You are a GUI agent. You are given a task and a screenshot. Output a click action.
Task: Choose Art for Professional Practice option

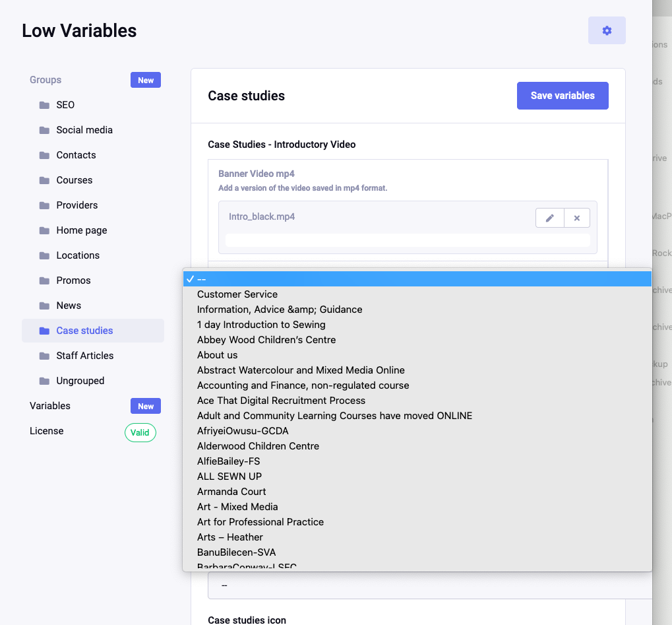(x=417, y=522)
